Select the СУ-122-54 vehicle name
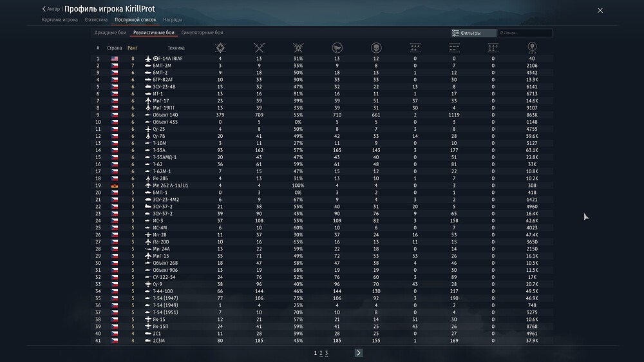Screen dimensions: 644x362 click(x=164, y=277)
